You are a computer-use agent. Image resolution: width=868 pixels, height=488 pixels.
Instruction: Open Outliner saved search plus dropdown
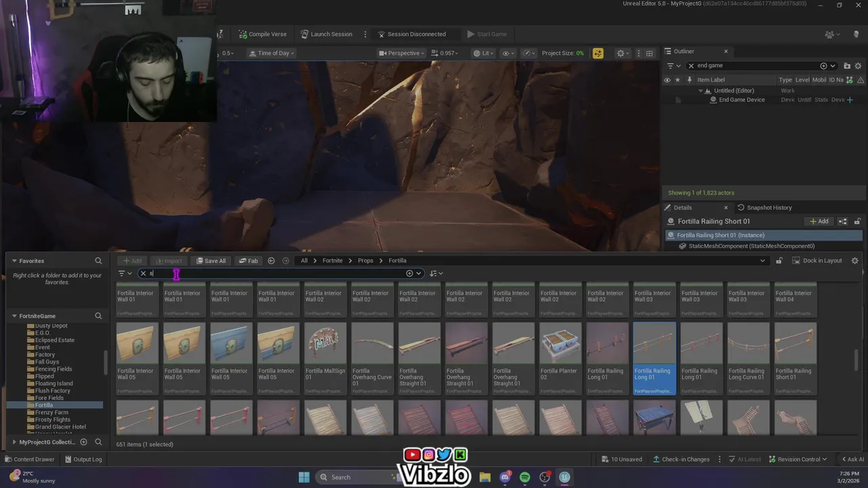coord(827,66)
